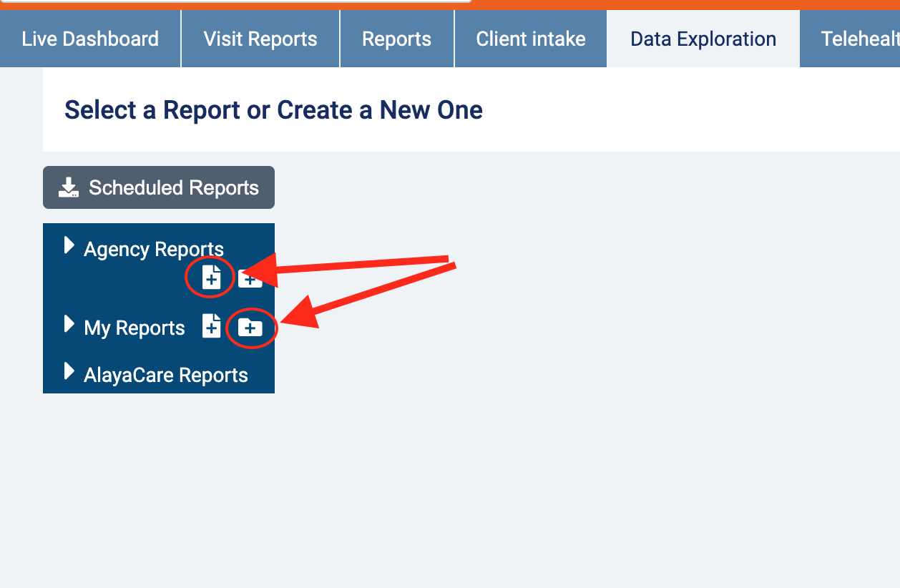Image resolution: width=900 pixels, height=588 pixels.
Task: Create a new folder in My Reports
Action: pyautogui.click(x=250, y=328)
